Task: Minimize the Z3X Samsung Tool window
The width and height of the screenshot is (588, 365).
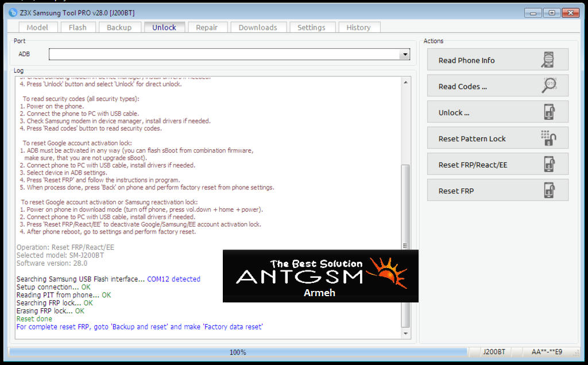Action: [x=532, y=13]
